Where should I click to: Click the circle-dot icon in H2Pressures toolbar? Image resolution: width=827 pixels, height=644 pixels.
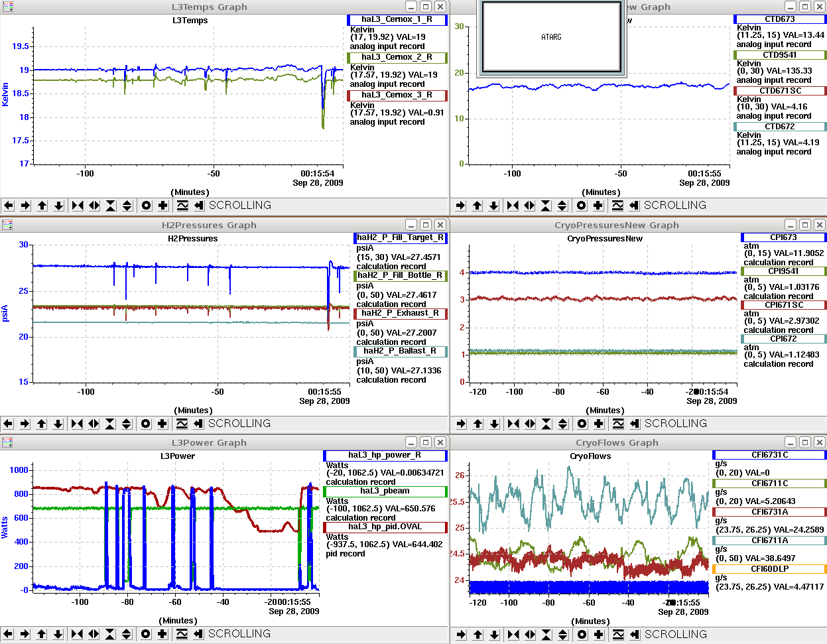pos(146,423)
